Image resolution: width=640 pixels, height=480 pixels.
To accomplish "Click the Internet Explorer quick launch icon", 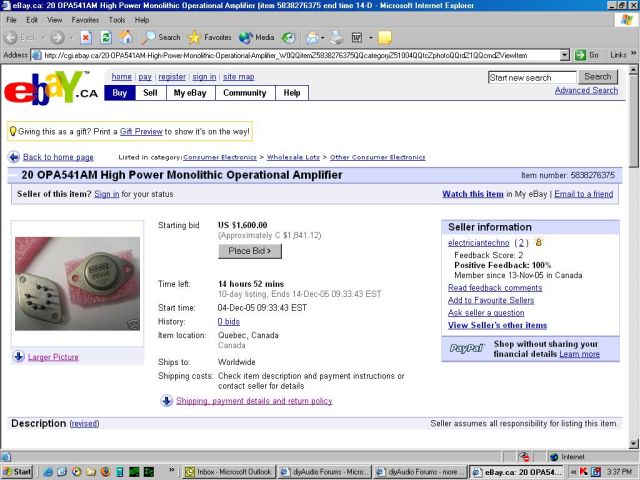I will (48, 472).
